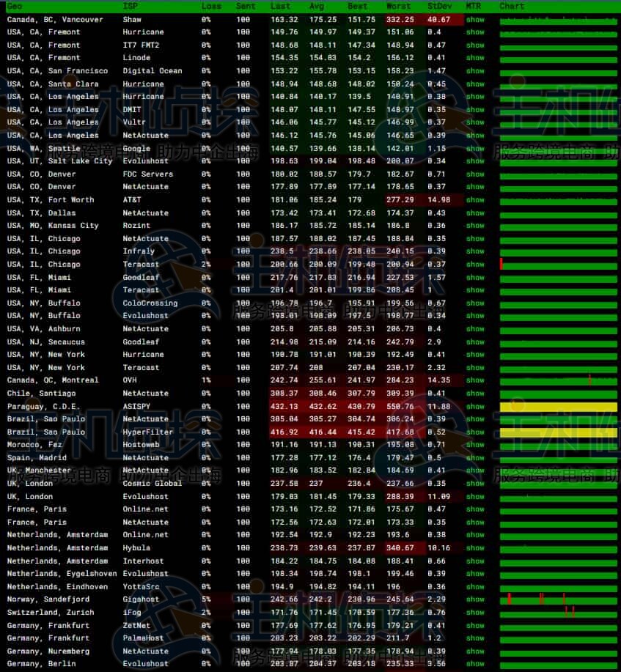Click avg value 416.44 for HyperFilter
This screenshot has height=672, width=621.
(x=323, y=432)
